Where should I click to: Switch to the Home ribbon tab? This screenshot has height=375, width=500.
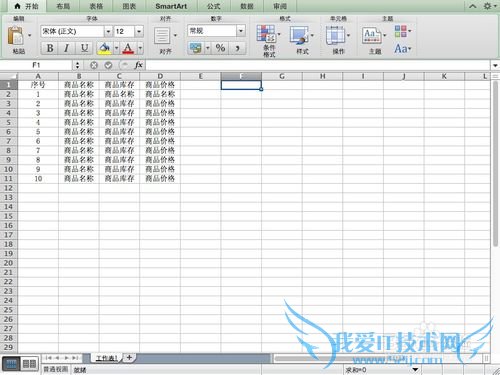pyautogui.click(x=27, y=6)
